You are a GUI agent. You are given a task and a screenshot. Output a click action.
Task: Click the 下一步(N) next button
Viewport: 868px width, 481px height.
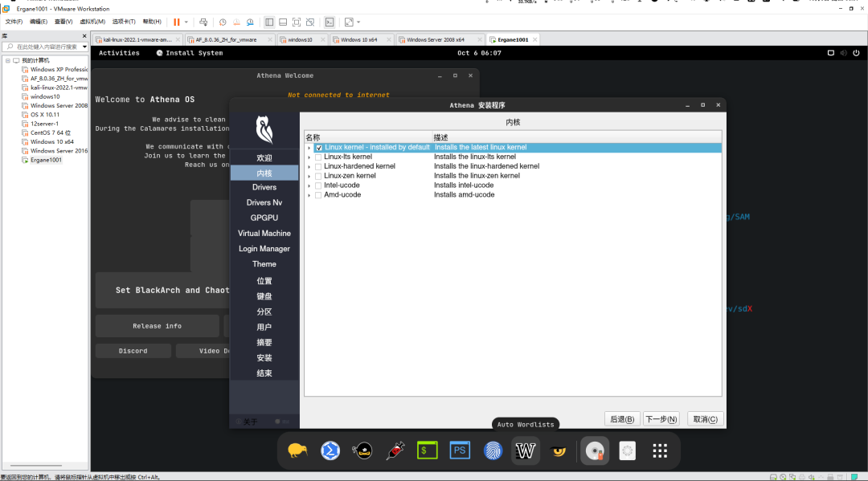(661, 419)
